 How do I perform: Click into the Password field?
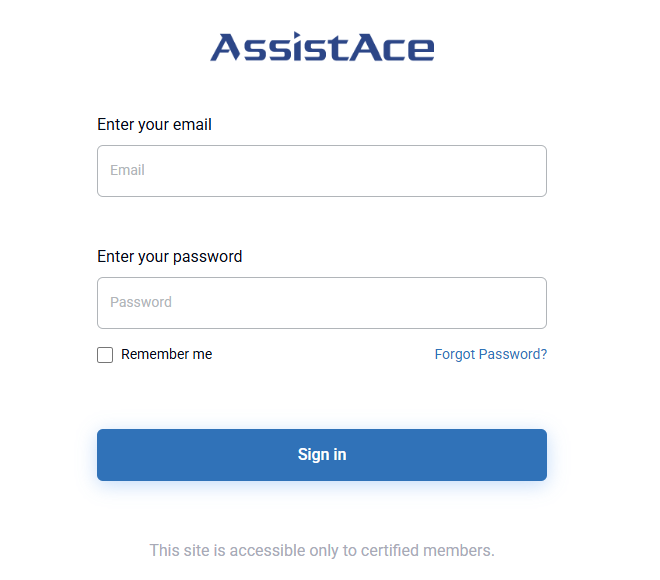coord(322,303)
